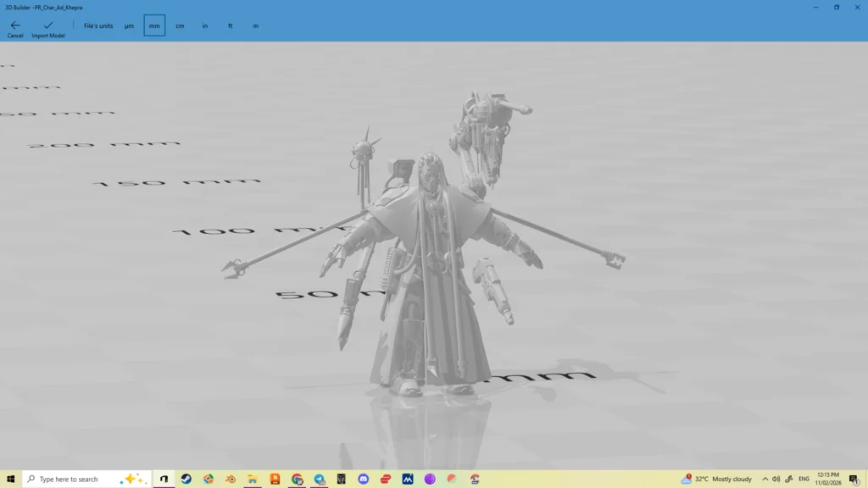The height and width of the screenshot is (488, 868).
Task: Click the Import Model checkmark
Action: pyautogui.click(x=48, y=26)
